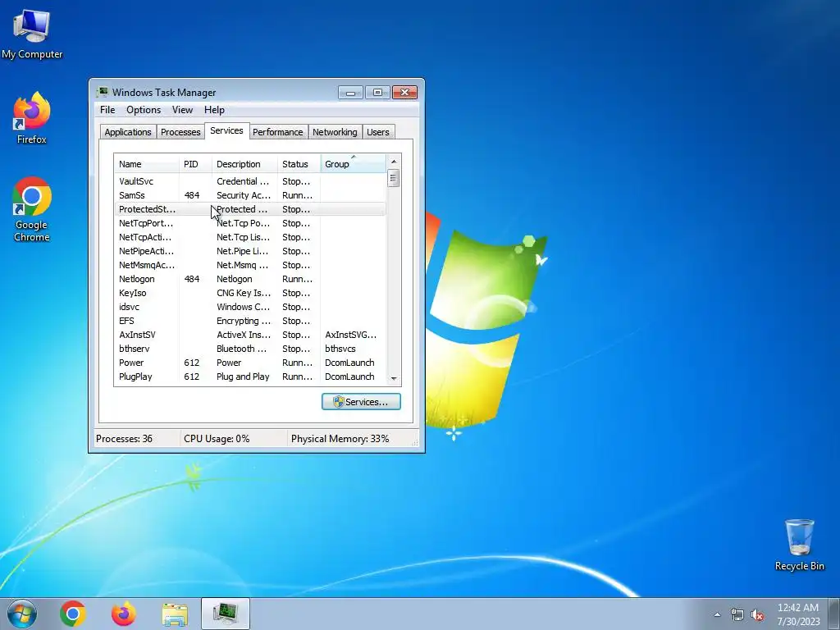Click the muted volume tray icon
The image size is (840, 630).
click(757, 614)
